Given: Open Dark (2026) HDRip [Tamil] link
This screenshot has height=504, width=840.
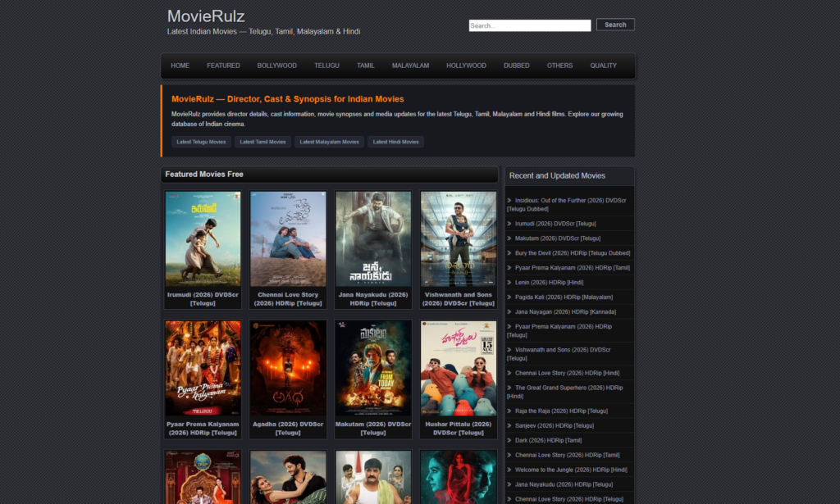Looking at the screenshot, I should [x=549, y=441].
